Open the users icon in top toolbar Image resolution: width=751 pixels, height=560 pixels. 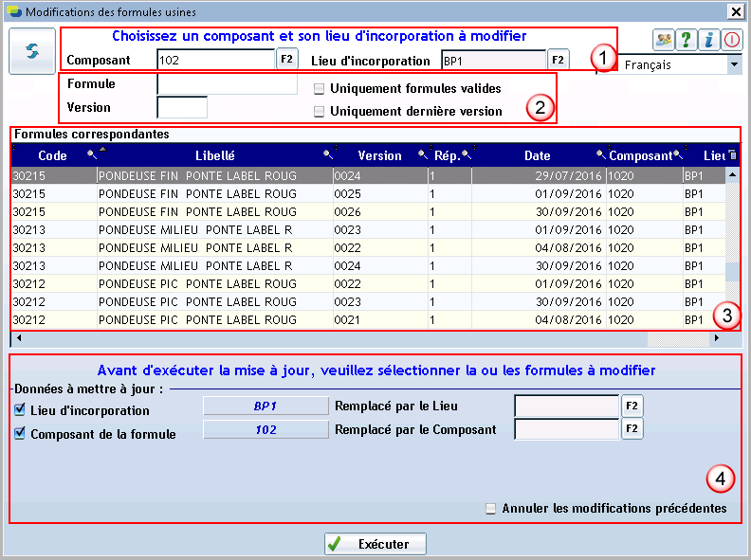pyautogui.click(x=664, y=40)
